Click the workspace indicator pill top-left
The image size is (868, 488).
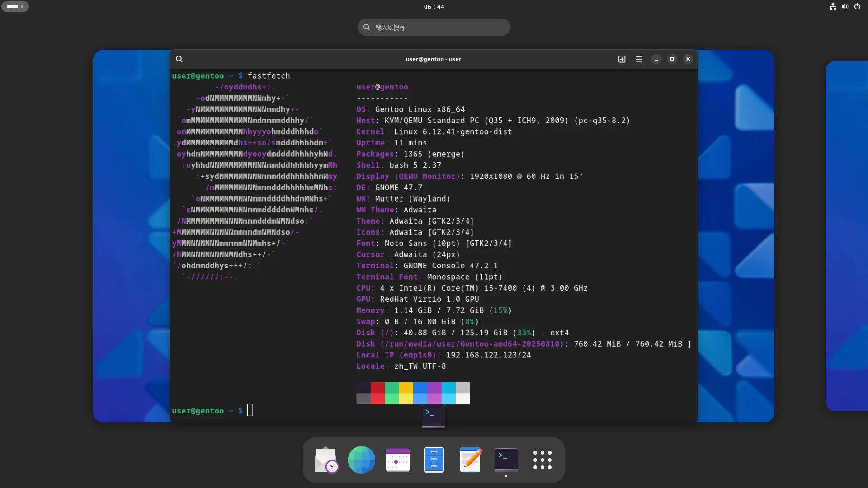pos(15,7)
